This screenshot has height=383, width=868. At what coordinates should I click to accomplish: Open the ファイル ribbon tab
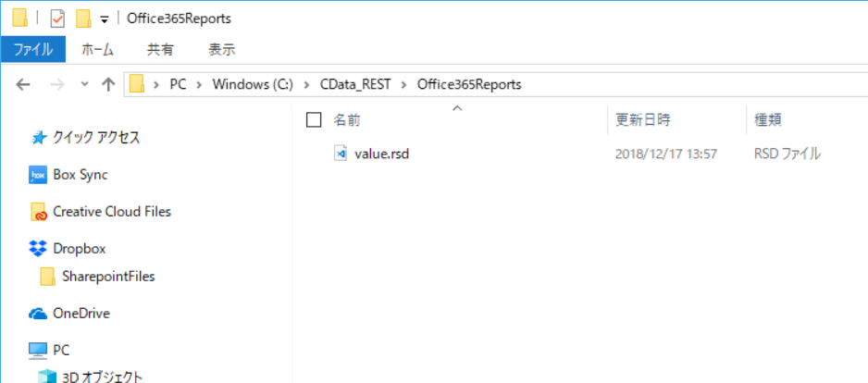pos(33,49)
